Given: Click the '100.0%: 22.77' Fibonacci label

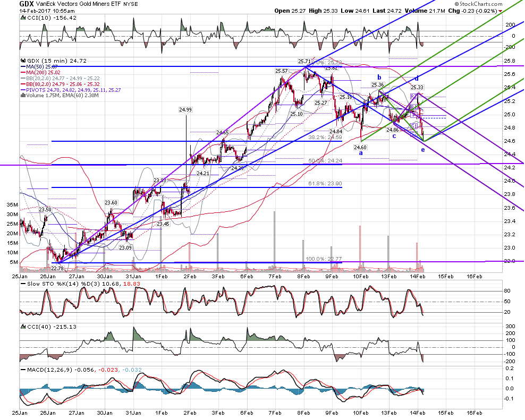Looking at the screenshot, I should (x=324, y=259).
